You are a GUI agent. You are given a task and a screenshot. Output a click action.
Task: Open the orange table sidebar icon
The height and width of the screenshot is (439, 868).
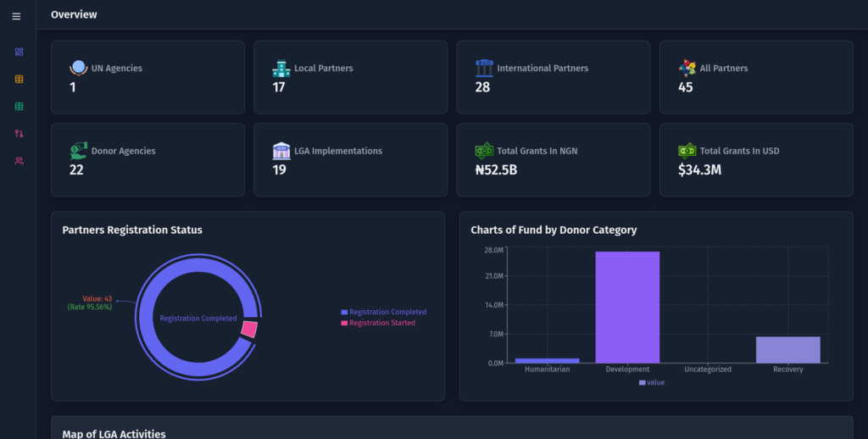pos(19,79)
